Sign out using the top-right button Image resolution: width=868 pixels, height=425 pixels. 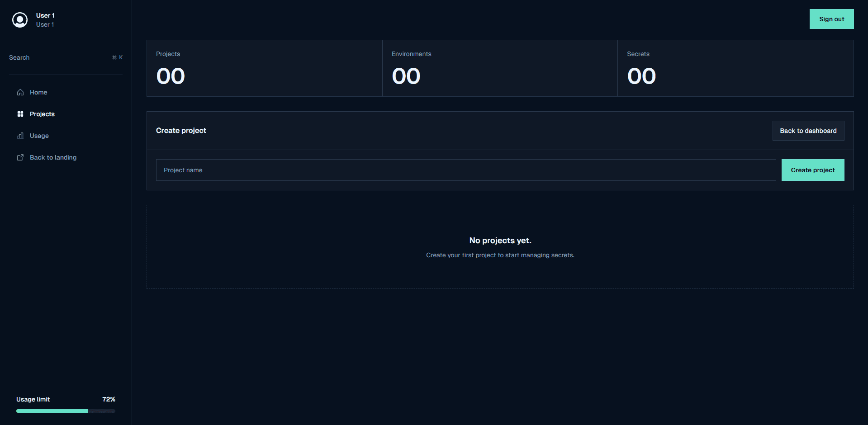pyautogui.click(x=831, y=19)
